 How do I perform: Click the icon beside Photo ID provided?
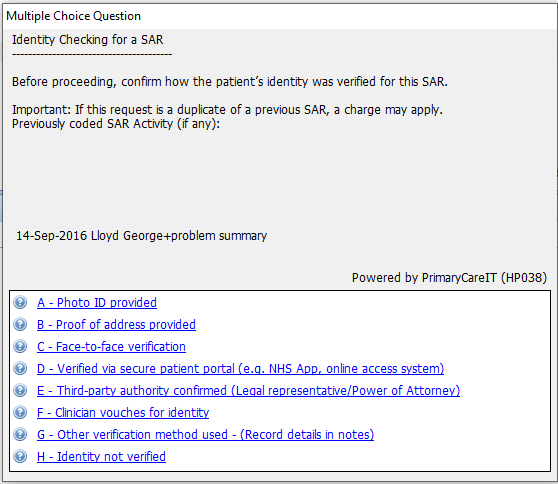pyautogui.click(x=20, y=302)
